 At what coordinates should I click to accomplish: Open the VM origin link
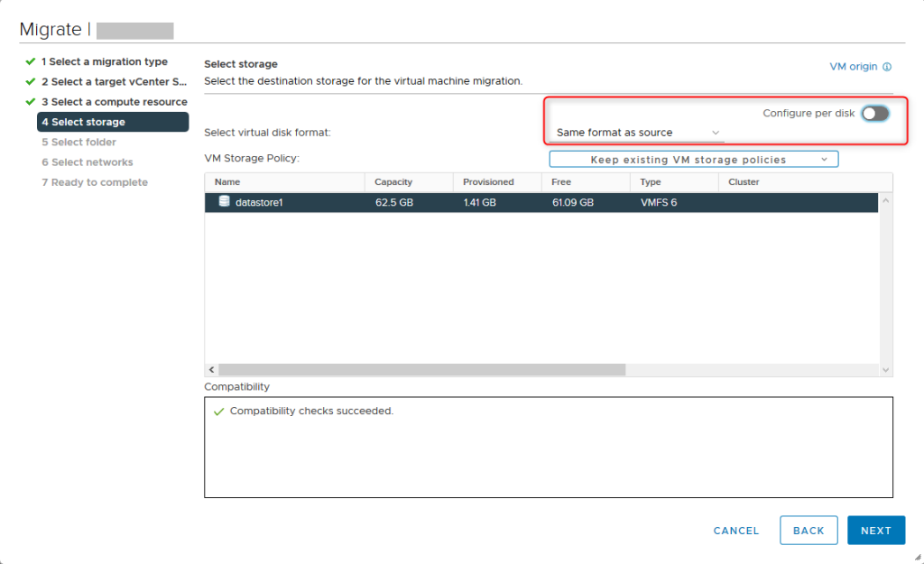(854, 67)
